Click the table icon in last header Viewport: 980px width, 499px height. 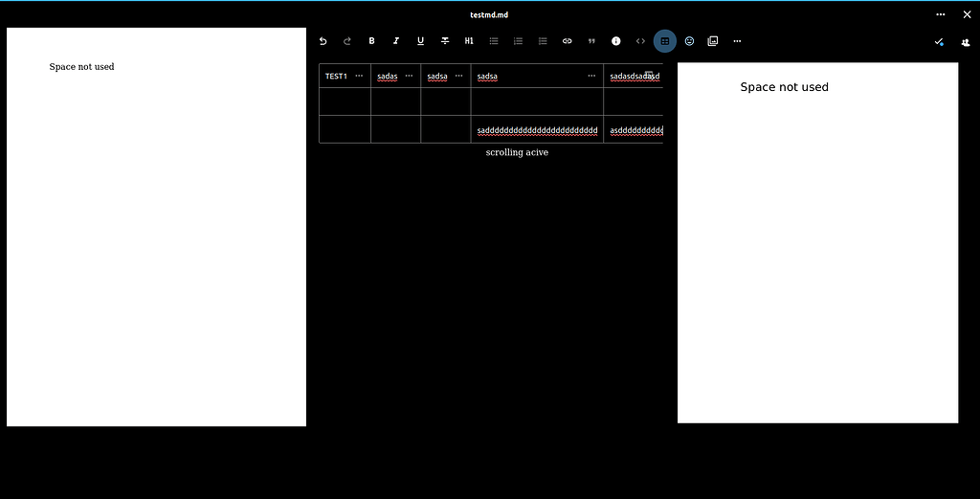click(x=649, y=75)
